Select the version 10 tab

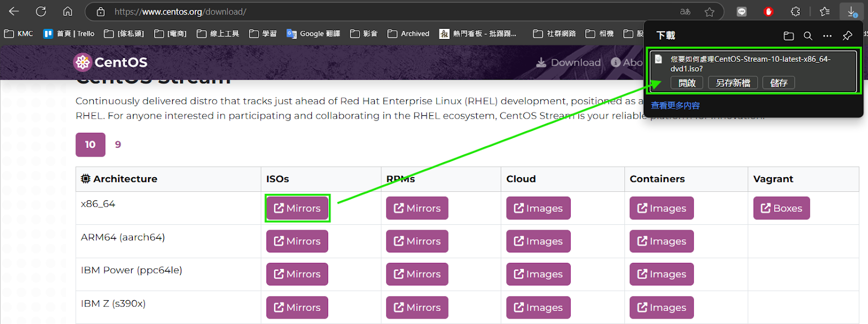(x=90, y=145)
